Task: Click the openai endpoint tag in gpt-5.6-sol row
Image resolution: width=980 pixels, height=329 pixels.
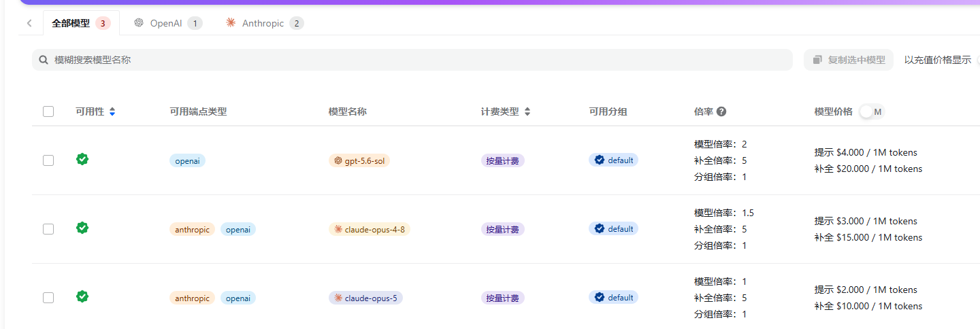Action: tap(187, 160)
